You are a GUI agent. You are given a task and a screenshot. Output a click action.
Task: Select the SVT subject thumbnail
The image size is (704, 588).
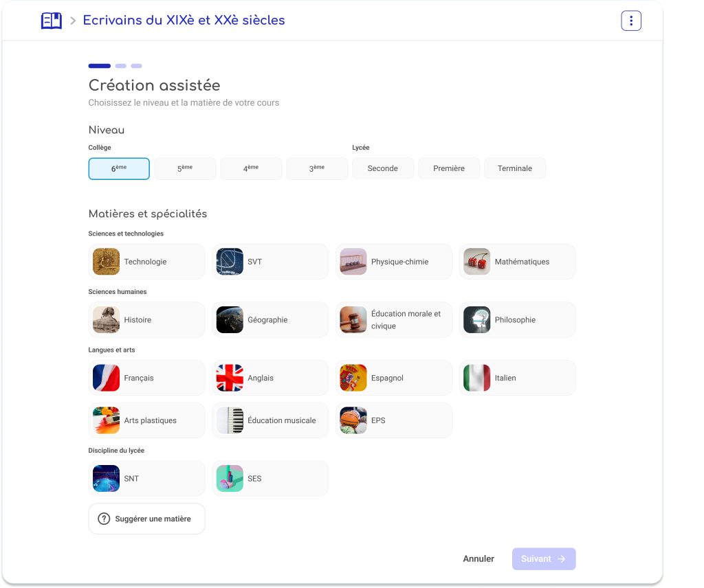(230, 262)
